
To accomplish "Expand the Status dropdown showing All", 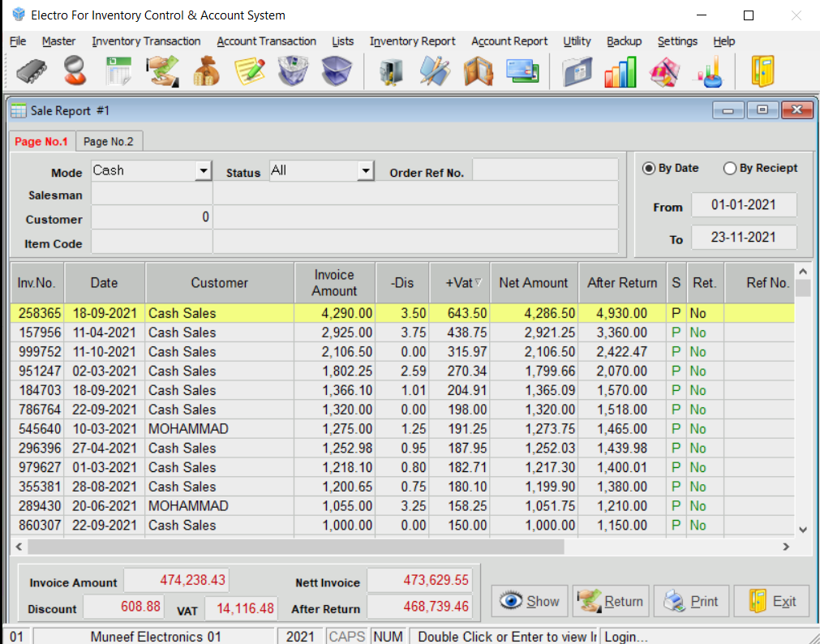I will [x=365, y=171].
